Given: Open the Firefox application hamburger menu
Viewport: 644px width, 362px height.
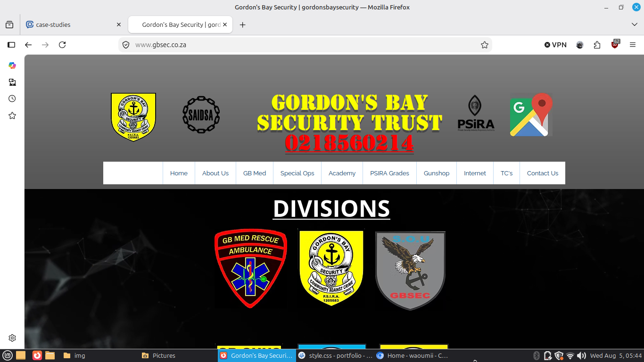Looking at the screenshot, I should tap(633, 45).
